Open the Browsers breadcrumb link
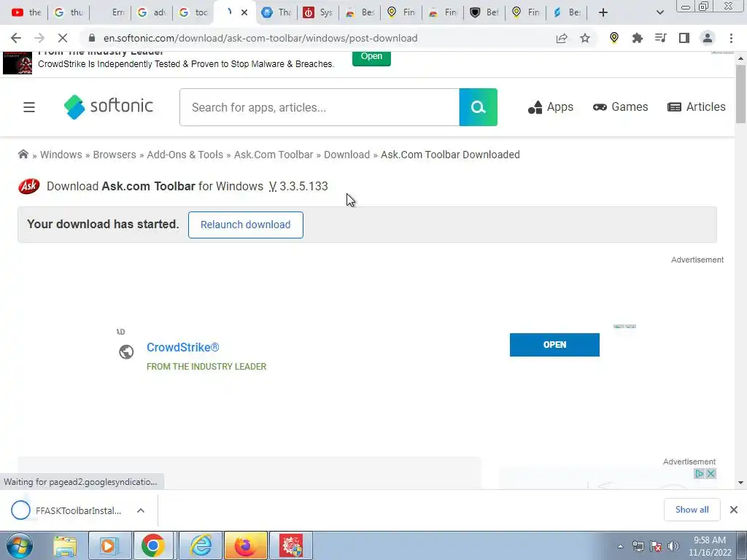Viewport: 747px width, 560px height. click(115, 155)
